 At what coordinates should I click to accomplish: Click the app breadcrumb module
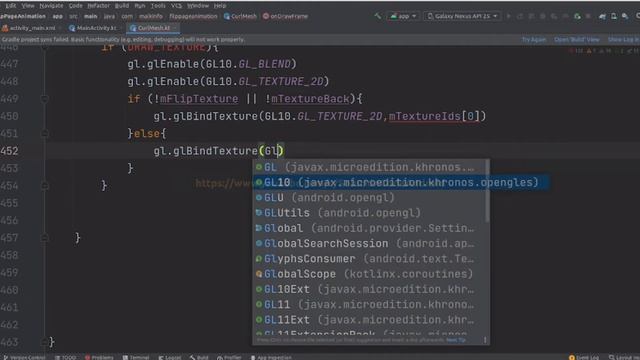pos(58,16)
